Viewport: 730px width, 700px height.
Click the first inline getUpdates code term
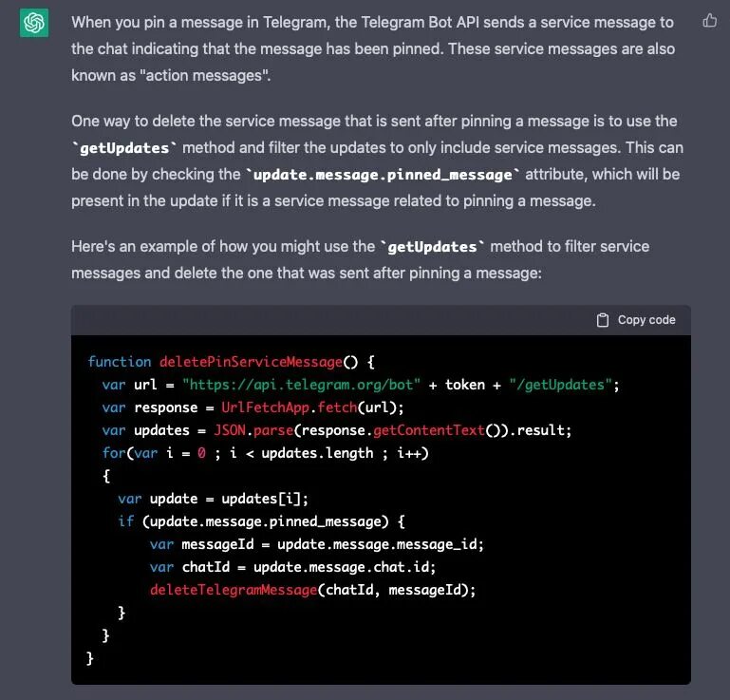pyautogui.click(x=124, y=148)
